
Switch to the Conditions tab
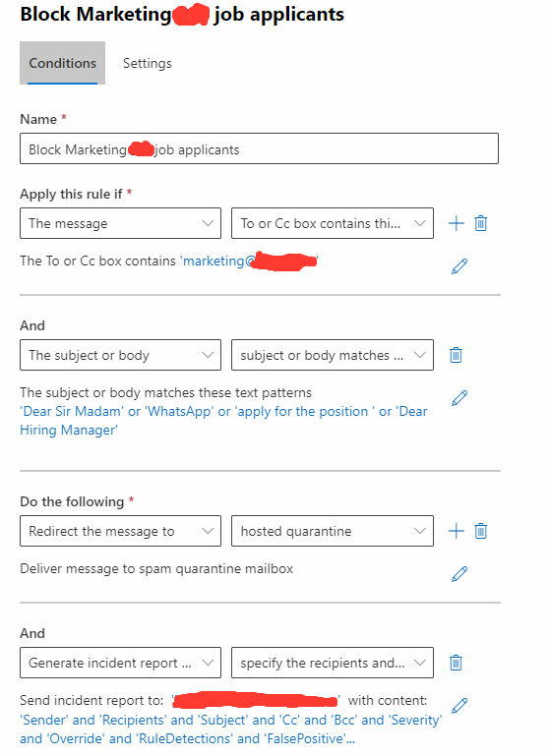pyautogui.click(x=62, y=63)
